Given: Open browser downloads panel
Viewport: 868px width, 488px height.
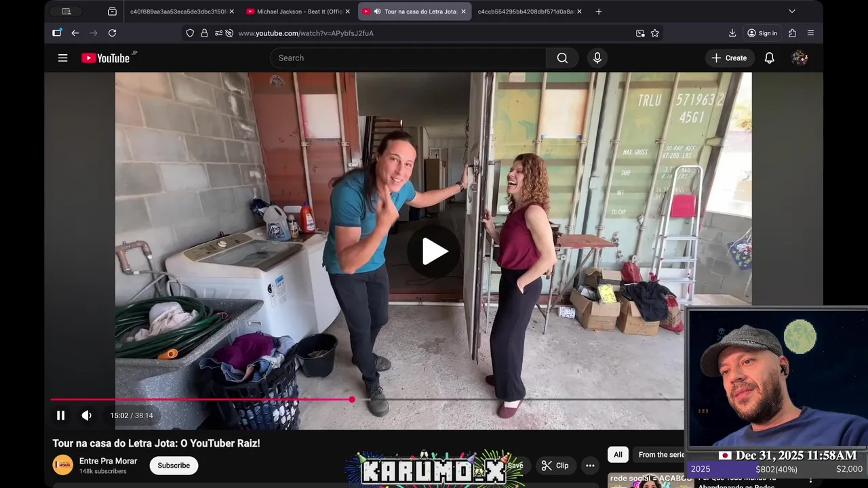Looking at the screenshot, I should [x=732, y=33].
